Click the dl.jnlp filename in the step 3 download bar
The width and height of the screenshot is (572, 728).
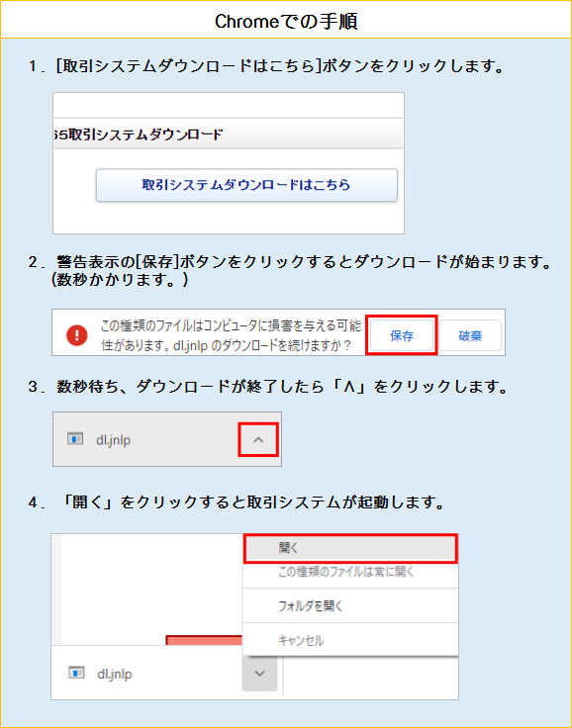point(114,440)
